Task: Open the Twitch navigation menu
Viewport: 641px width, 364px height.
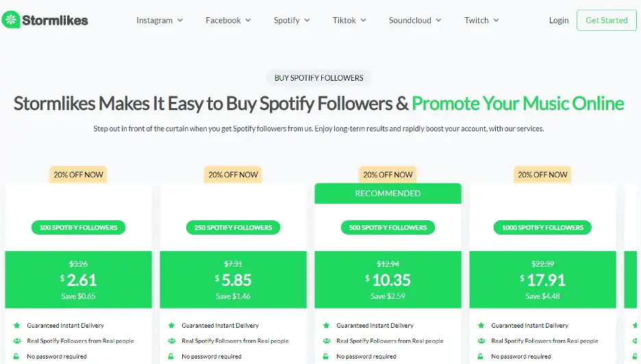Action: (481, 21)
